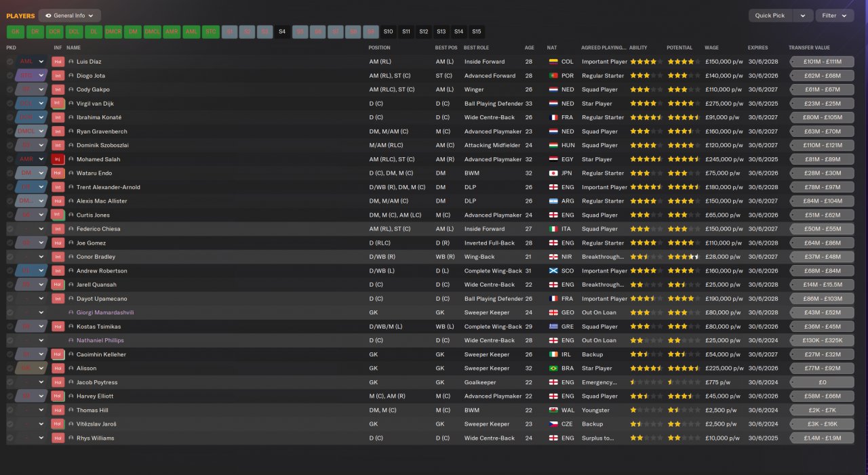Click the potential stars for Conor Bradley
This screenshot has height=475, width=868.
[x=683, y=257]
